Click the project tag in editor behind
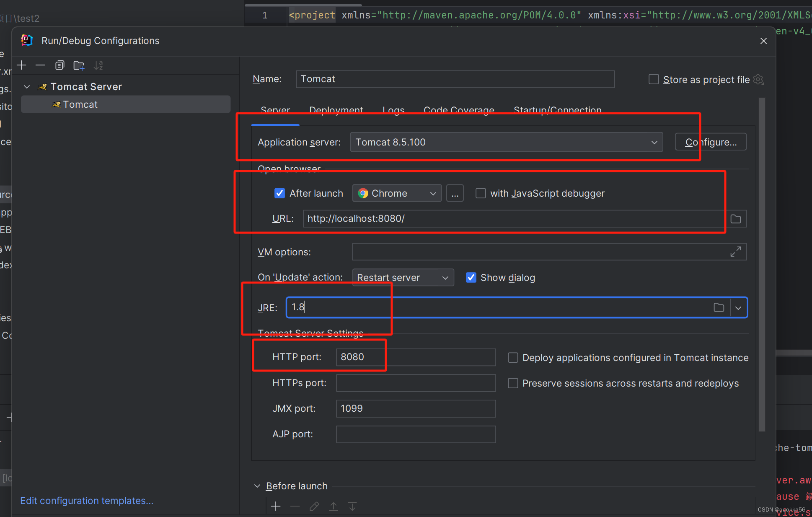Viewport: 812px width, 517px height. click(x=312, y=15)
